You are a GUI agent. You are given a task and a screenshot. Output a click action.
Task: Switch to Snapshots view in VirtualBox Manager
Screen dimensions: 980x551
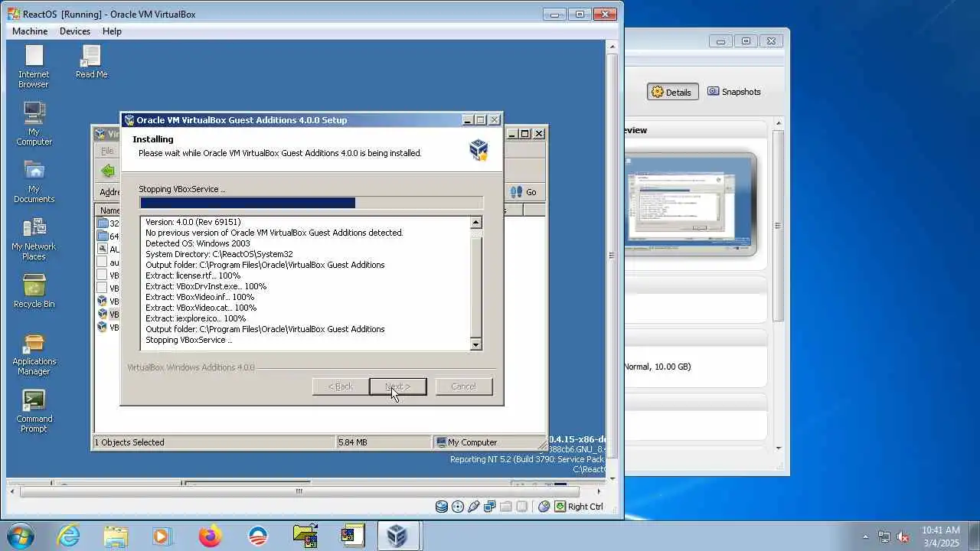coord(734,92)
